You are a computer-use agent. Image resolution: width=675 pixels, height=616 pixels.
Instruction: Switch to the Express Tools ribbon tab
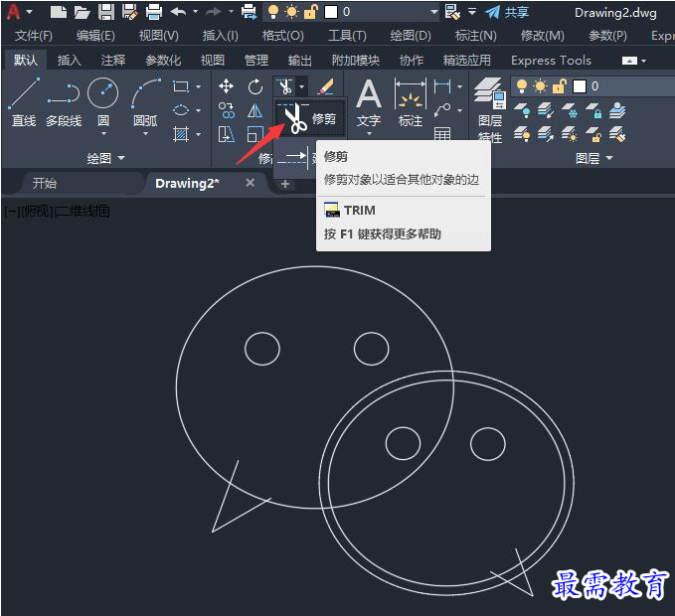[551, 61]
